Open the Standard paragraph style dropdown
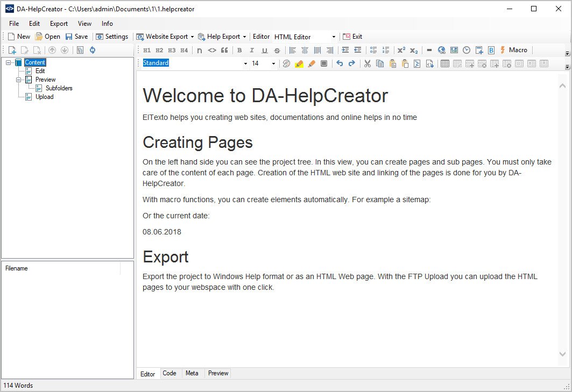This screenshot has width=572, height=392. [245, 63]
